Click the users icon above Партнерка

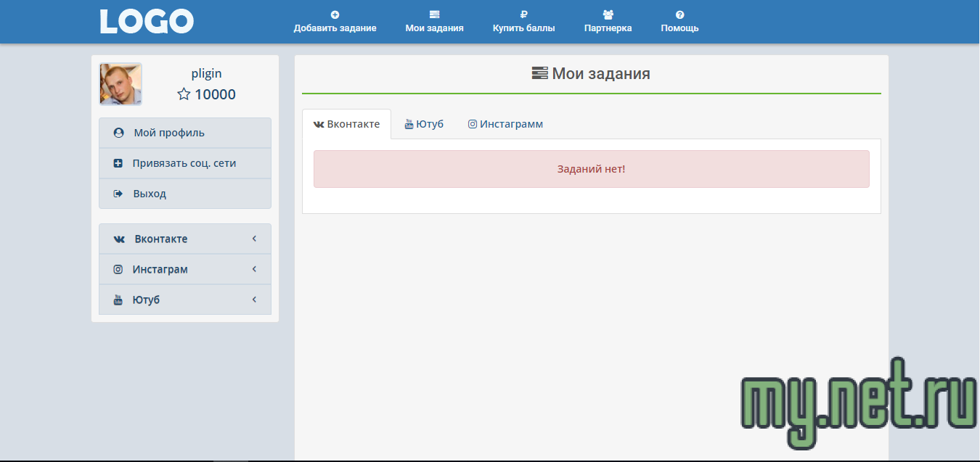point(608,15)
